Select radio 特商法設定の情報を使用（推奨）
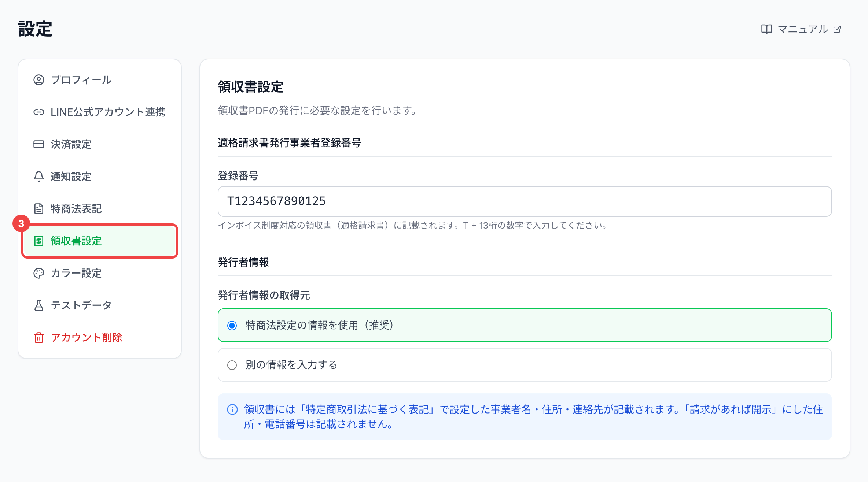This screenshot has height=482, width=868. [232, 326]
